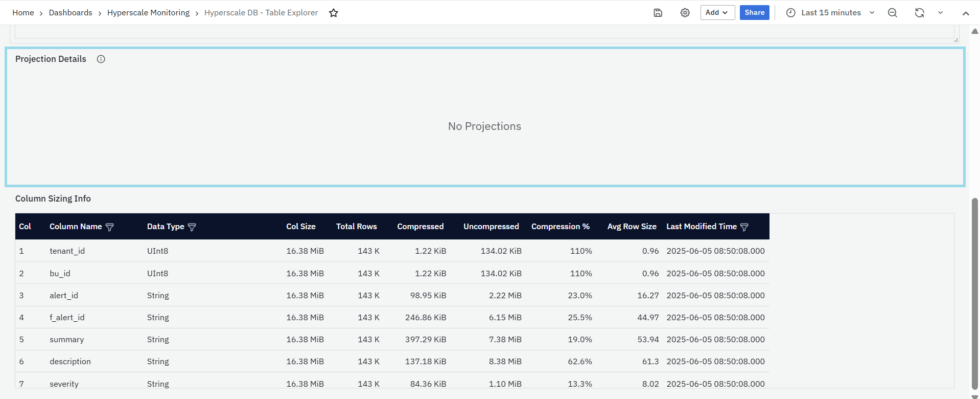Open the Last 15 minutes time picker
Screen dimensions: 980x399
point(830,13)
